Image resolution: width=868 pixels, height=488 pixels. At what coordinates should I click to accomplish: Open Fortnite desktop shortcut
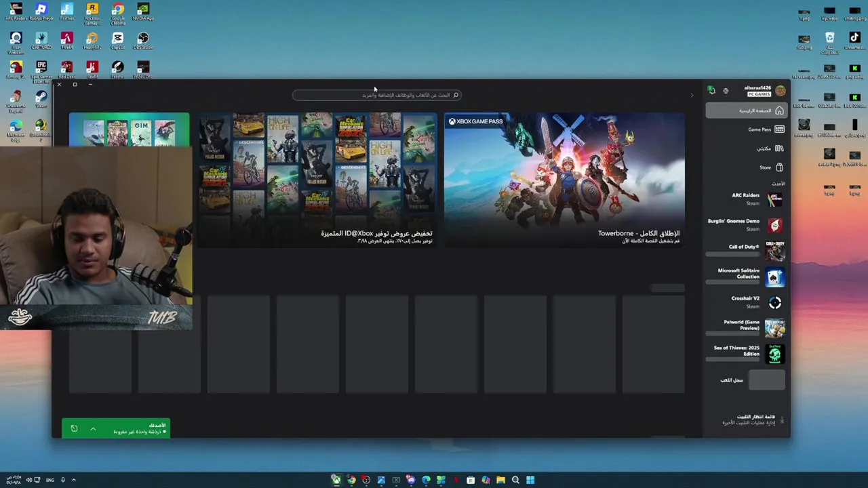[x=66, y=12]
